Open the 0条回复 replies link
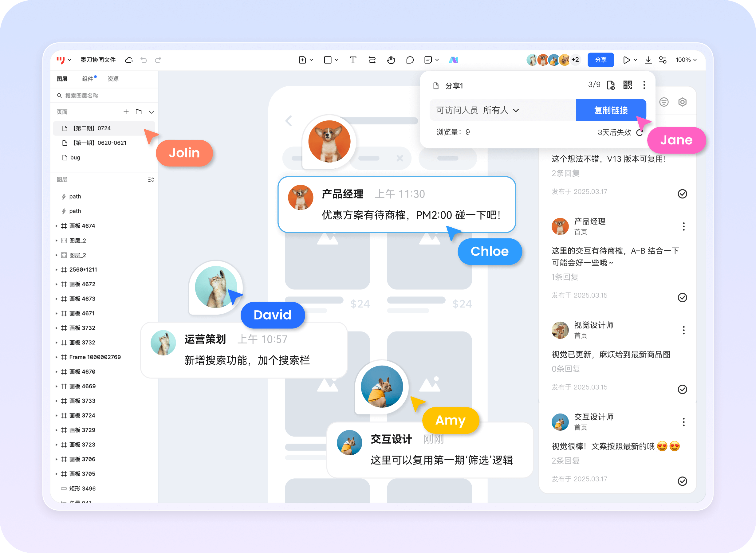Image resolution: width=756 pixels, height=553 pixels. tap(566, 369)
